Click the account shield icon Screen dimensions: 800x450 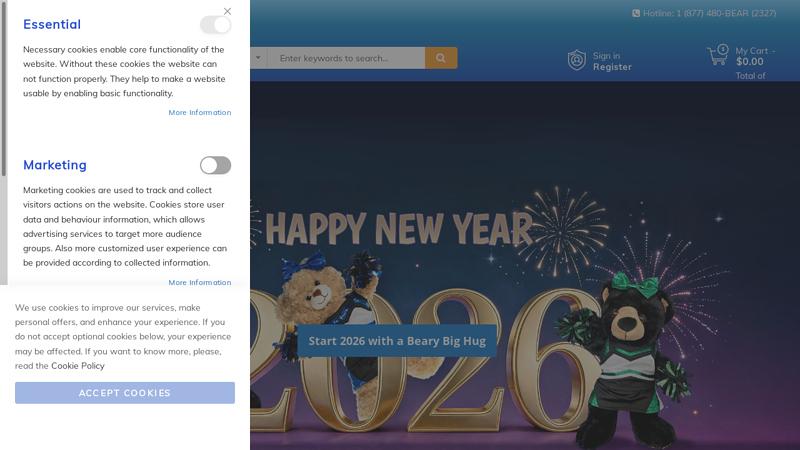coord(577,60)
